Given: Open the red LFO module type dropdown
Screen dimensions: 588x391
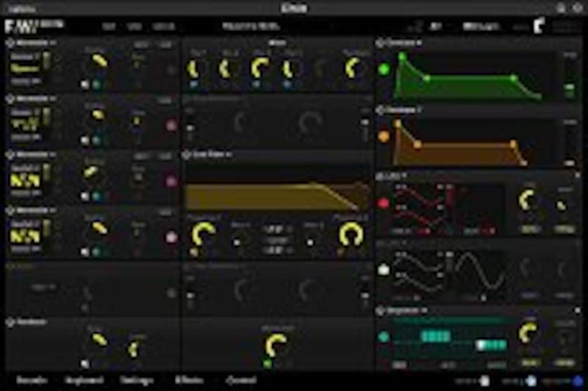Looking at the screenshot, I should click(396, 176).
